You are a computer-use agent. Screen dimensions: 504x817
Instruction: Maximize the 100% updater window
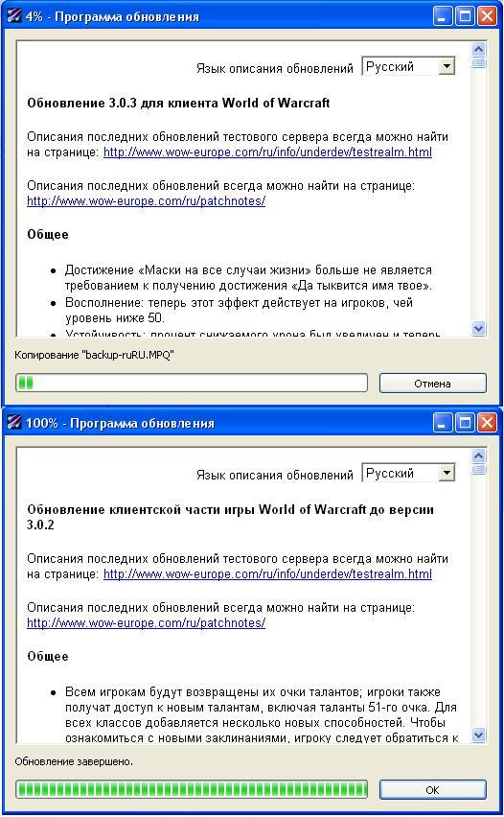[x=465, y=423]
